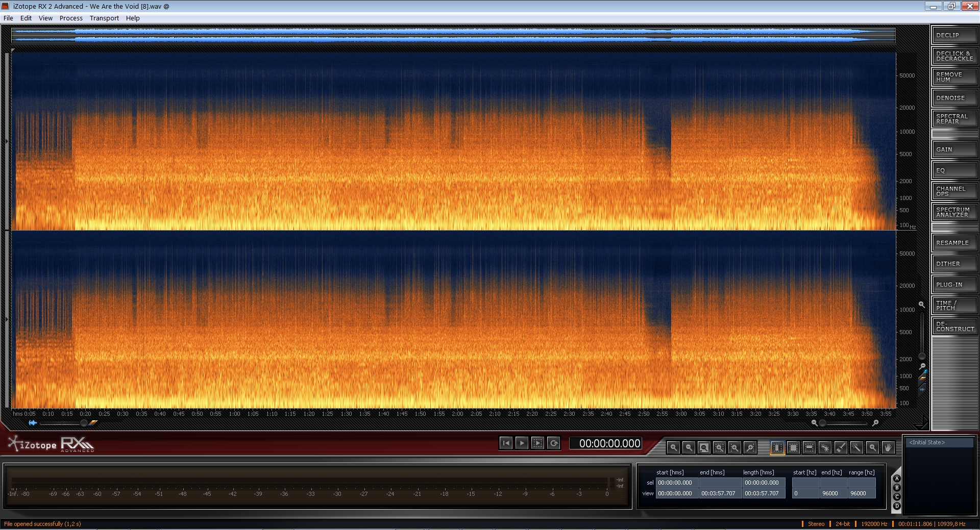
Task: Open the File menu
Action: click(8, 18)
